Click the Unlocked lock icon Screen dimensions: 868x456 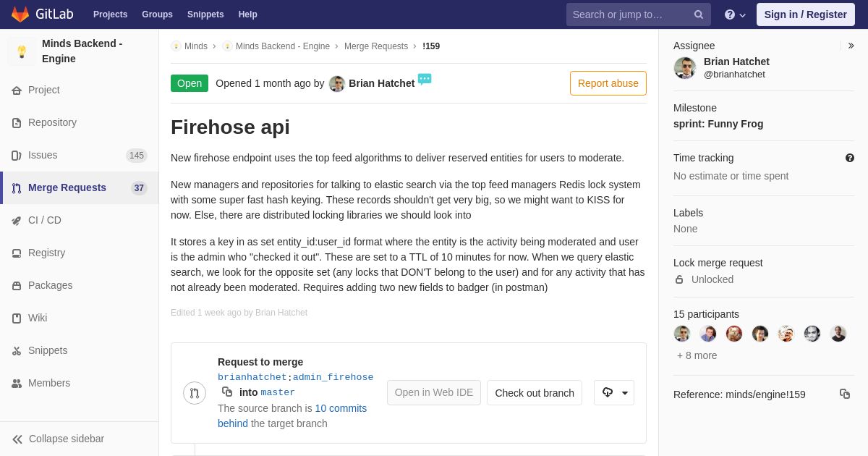(x=679, y=279)
